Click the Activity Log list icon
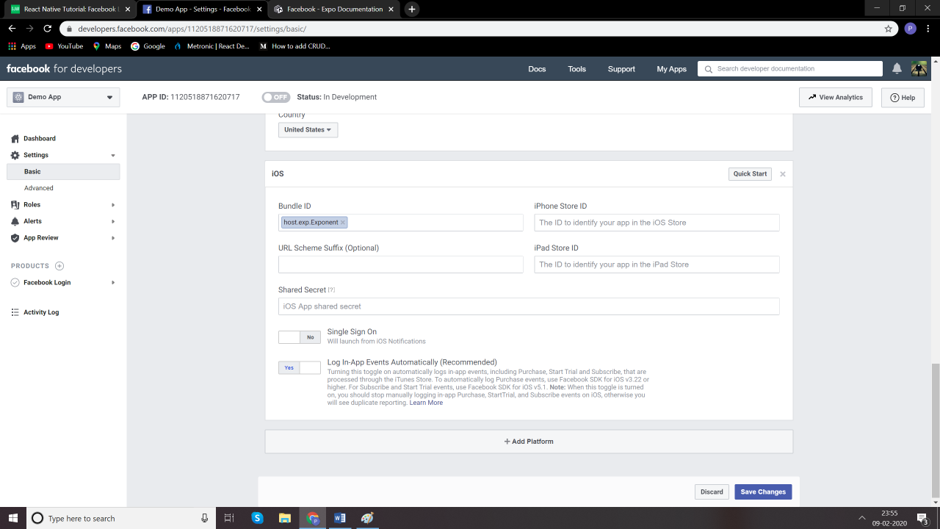Image resolution: width=940 pixels, height=529 pixels. 15,312
